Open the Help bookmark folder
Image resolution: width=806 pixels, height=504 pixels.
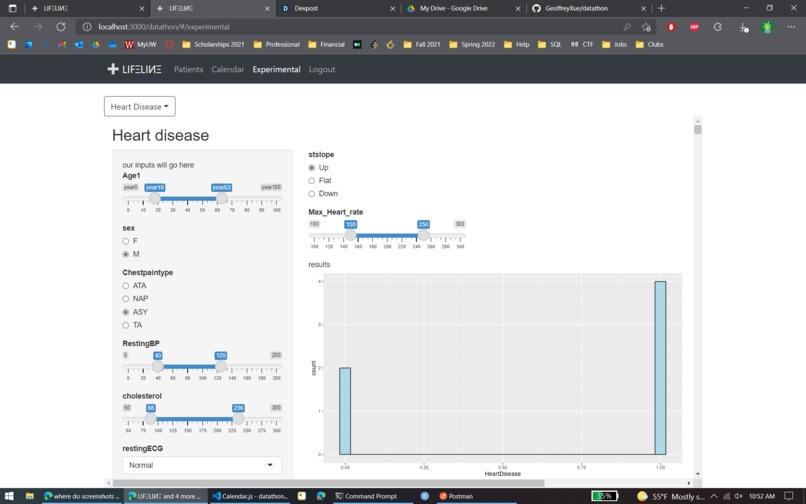517,45
